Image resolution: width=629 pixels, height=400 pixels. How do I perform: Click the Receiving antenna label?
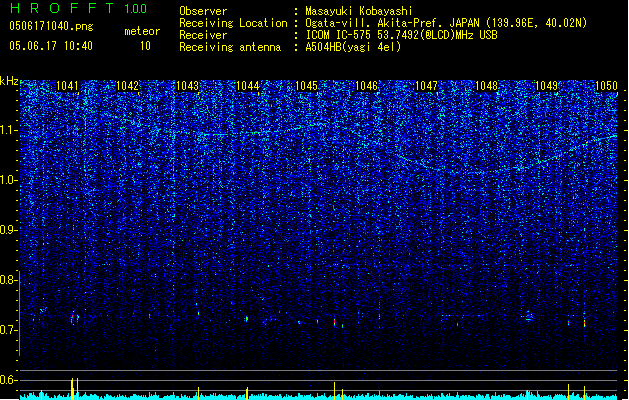click(230, 47)
